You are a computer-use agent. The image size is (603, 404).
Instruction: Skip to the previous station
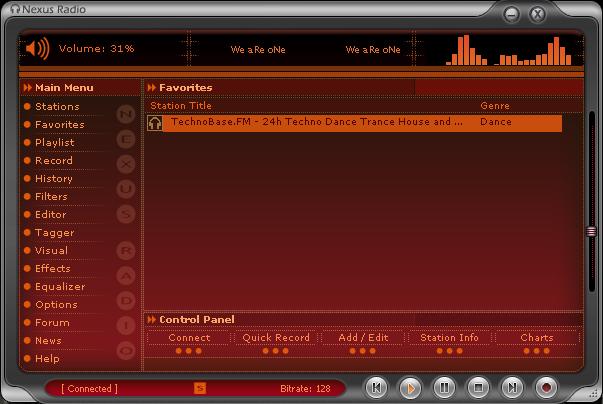(x=376, y=387)
